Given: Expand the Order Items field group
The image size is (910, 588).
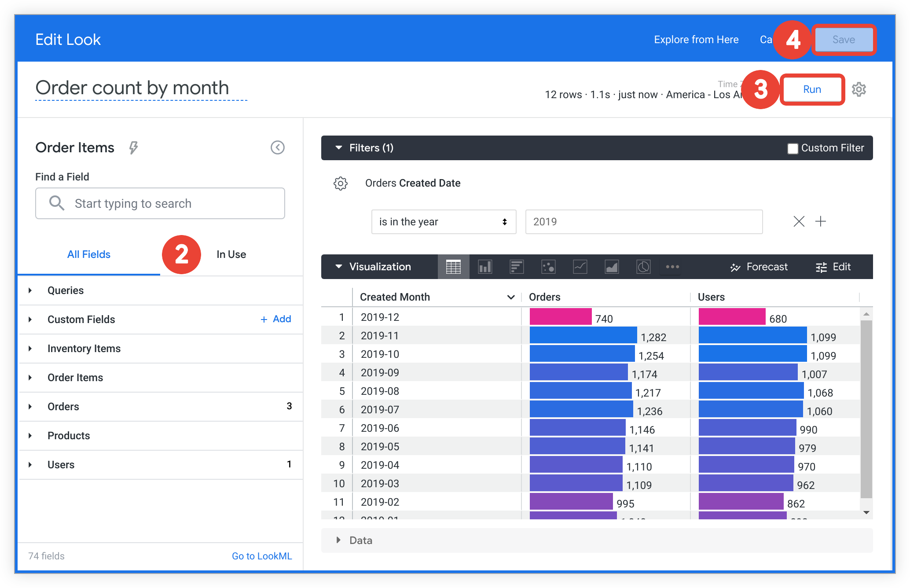Looking at the screenshot, I should [x=30, y=378].
